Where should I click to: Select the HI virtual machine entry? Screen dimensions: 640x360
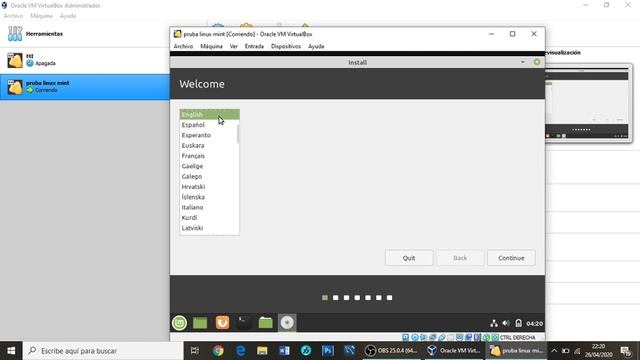(84, 60)
